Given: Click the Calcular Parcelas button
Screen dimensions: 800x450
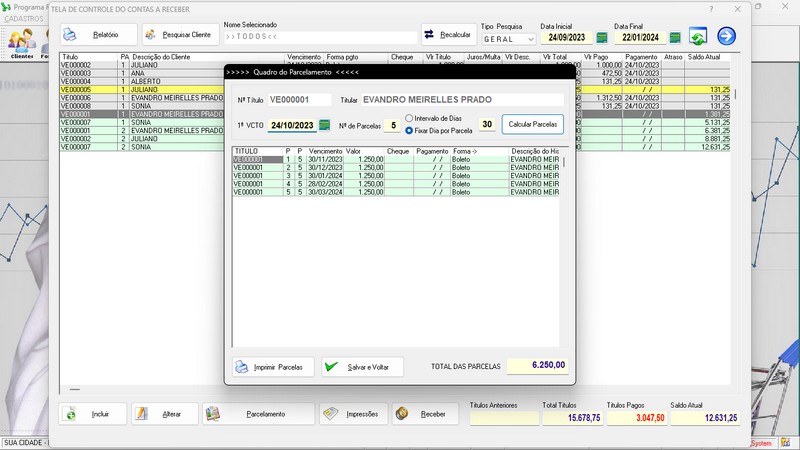Looking at the screenshot, I should click(x=533, y=125).
